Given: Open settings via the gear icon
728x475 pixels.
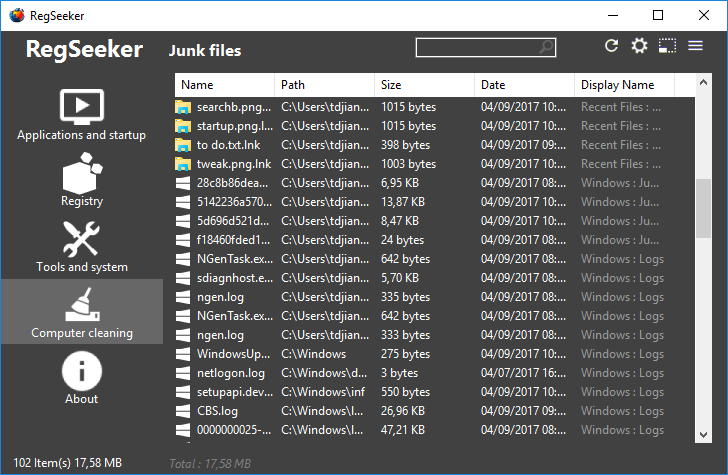Looking at the screenshot, I should tap(639, 46).
